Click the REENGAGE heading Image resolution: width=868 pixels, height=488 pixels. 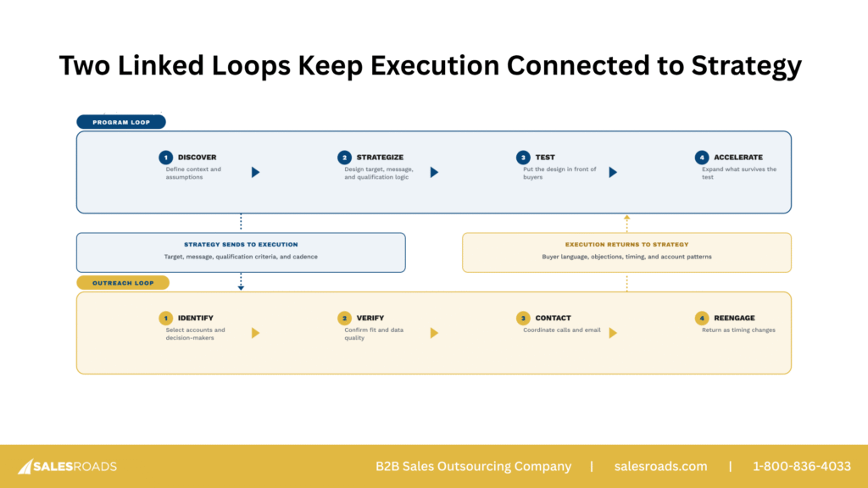pyautogui.click(x=734, y=319)
